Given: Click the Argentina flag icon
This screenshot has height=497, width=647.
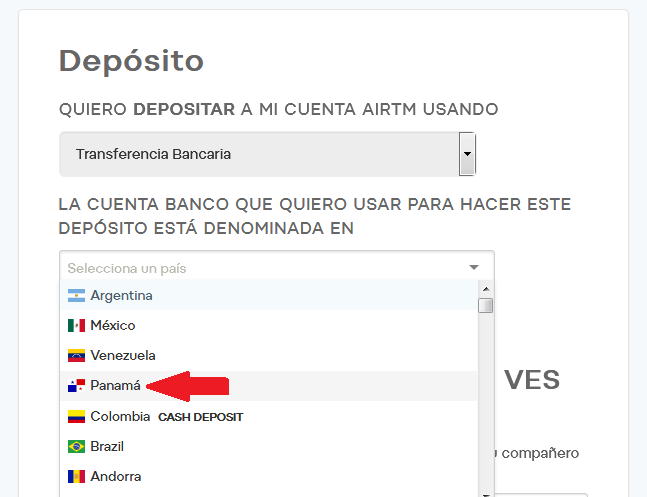Looking at the screenshot, I should click(76, 296).
